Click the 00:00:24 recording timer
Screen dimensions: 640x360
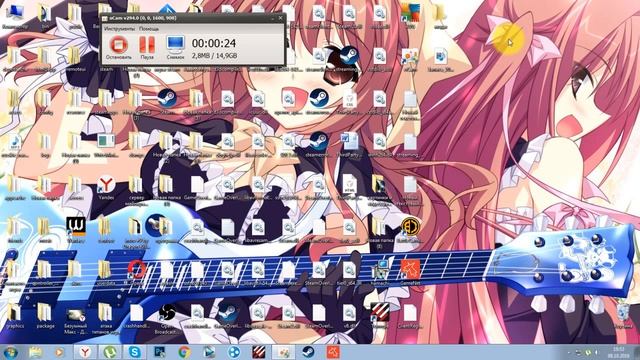[214, 43]
